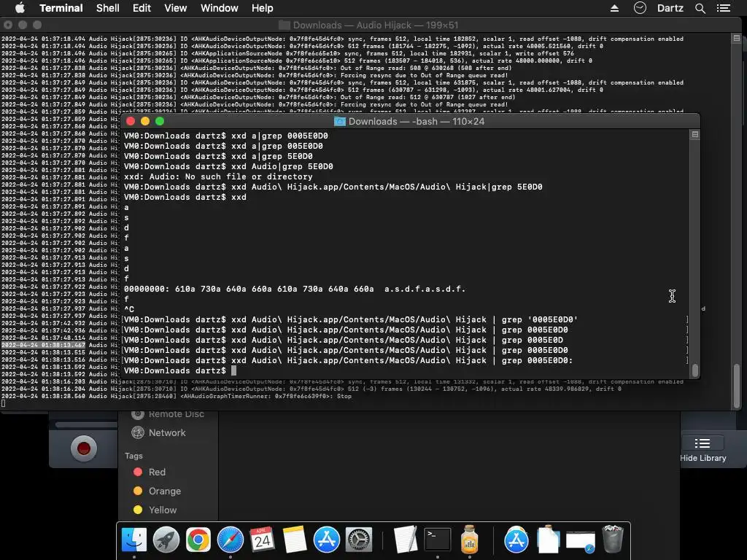
Task: Open the Edit menu
Action: (x=142, y=8)
